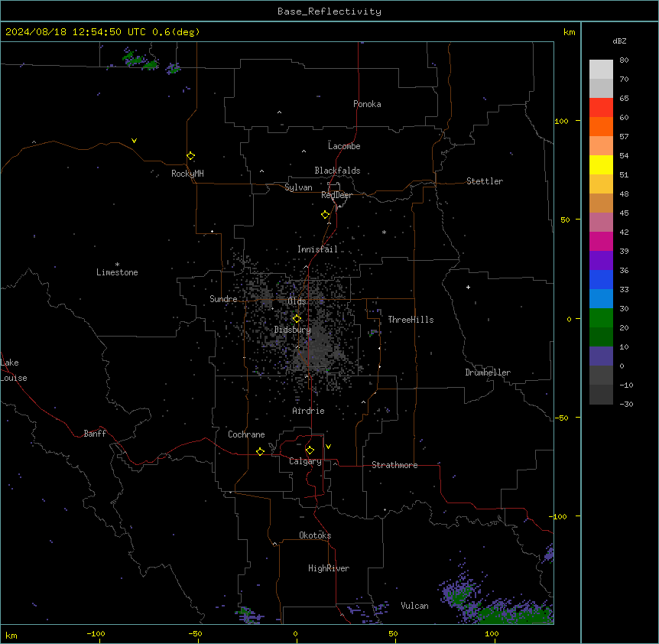Click yellow diamond marker between Olds and Didsbury
The width and height of the screenshot is (659, 644).
[297, 319]
